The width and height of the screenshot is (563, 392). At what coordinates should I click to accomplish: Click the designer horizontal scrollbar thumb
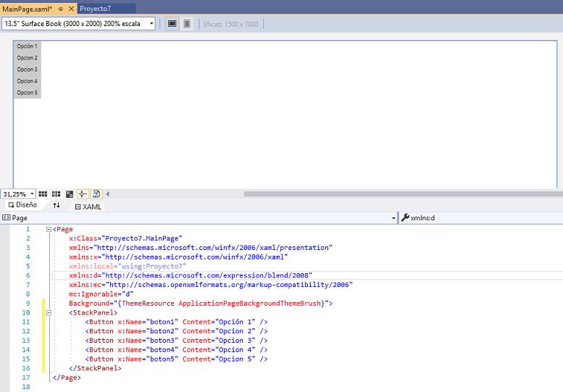(403, 194)
